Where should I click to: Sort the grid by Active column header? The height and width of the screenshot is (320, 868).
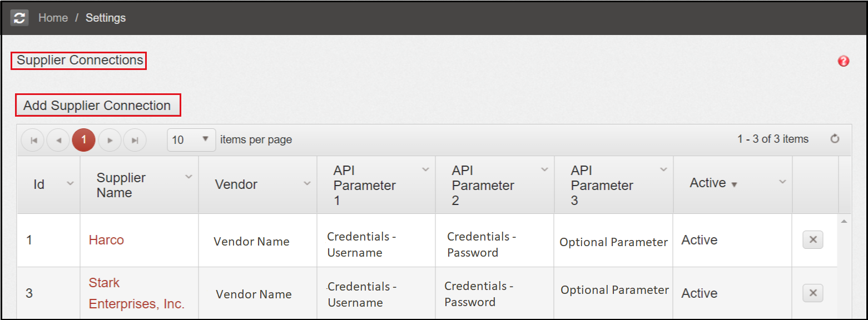click(708, 183)
